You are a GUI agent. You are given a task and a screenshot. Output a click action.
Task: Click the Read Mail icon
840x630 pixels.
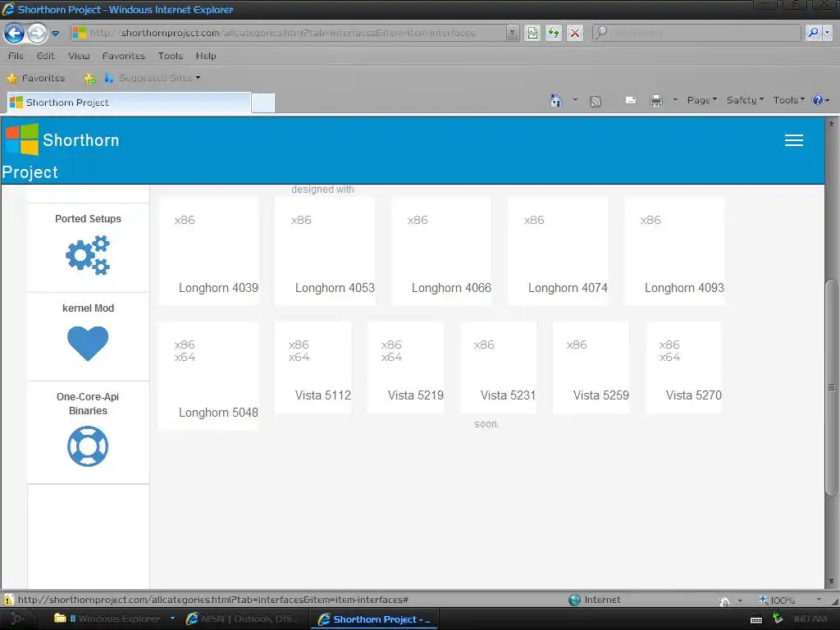tap(631, 100)
